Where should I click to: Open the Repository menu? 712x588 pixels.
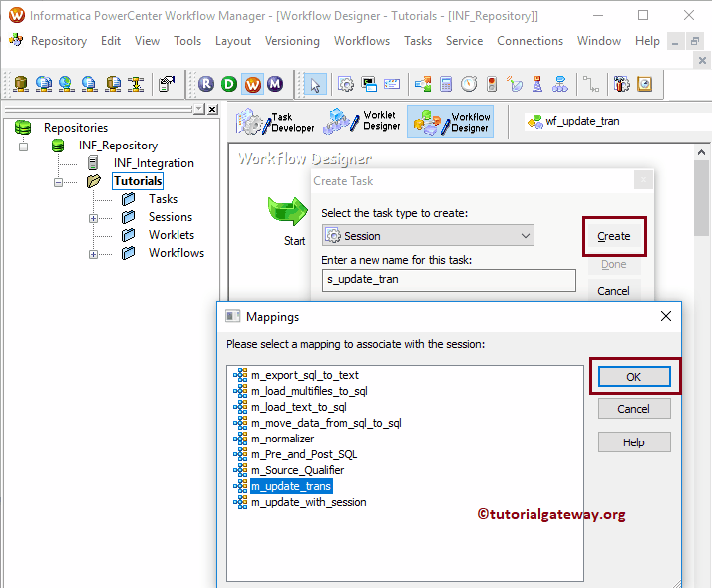59,41
